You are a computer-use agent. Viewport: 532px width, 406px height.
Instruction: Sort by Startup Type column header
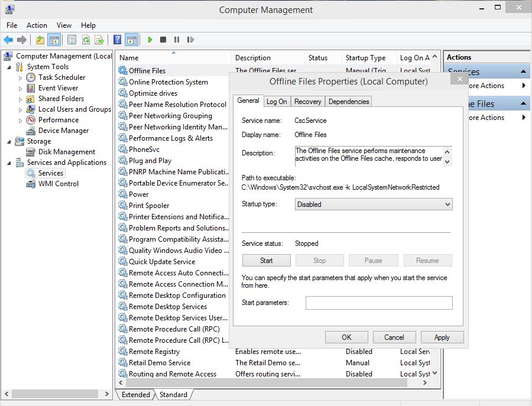[x=368, y=58]
